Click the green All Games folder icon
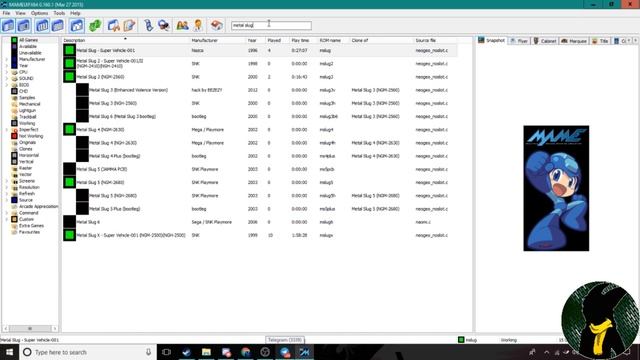This screenshot has width=640, height=360. coord(14,40)
